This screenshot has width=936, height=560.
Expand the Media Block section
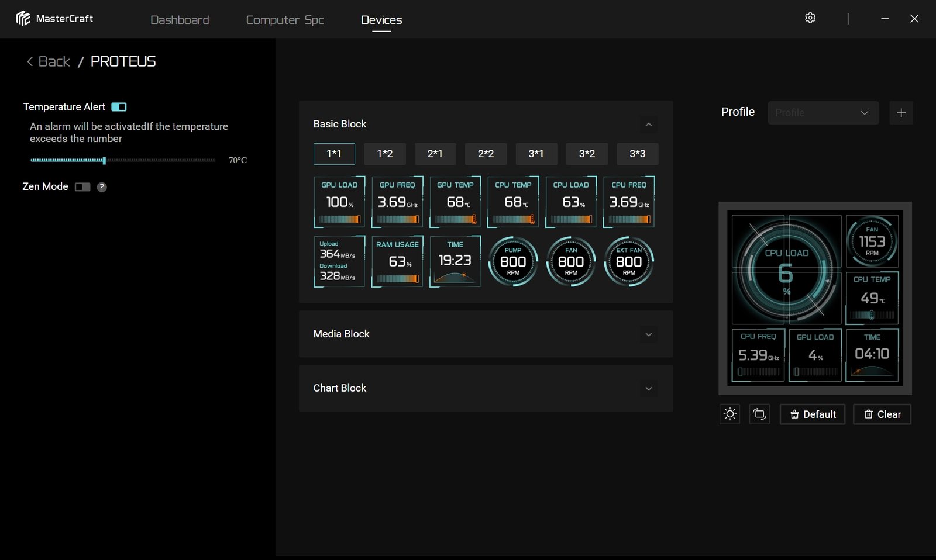pyautogui.click(x=648, y=334)
